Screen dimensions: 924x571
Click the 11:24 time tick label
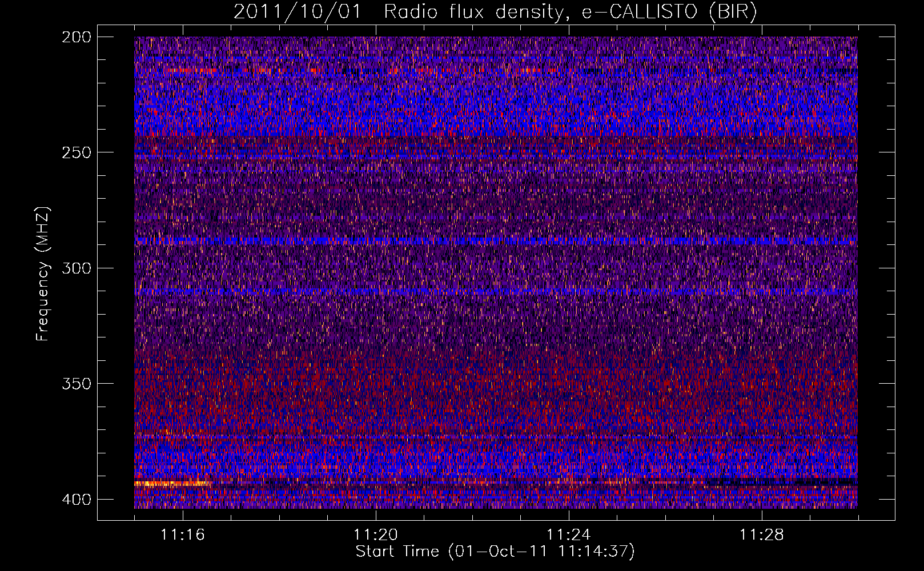569,535
